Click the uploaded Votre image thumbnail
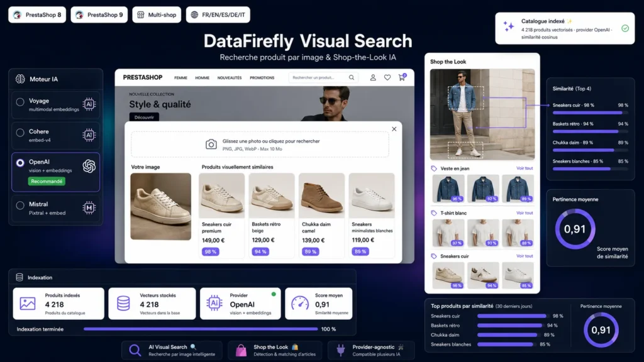This screenshot has width=644, height=362. 160,206
